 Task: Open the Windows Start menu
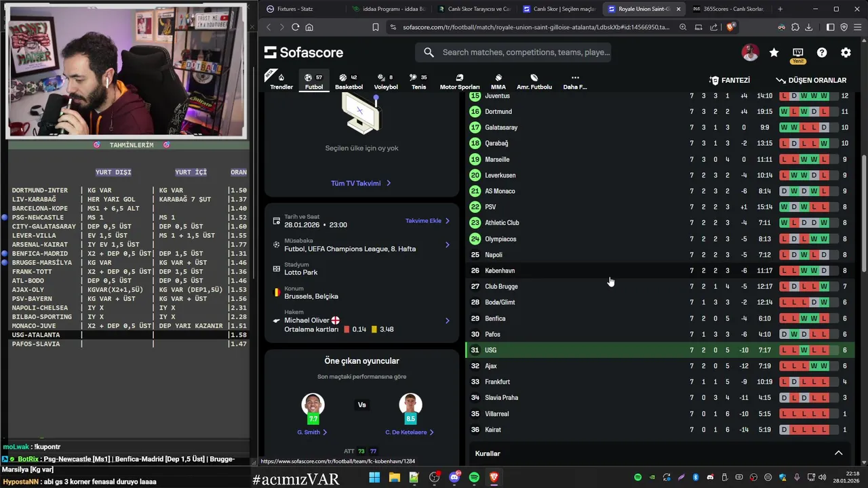374,478
